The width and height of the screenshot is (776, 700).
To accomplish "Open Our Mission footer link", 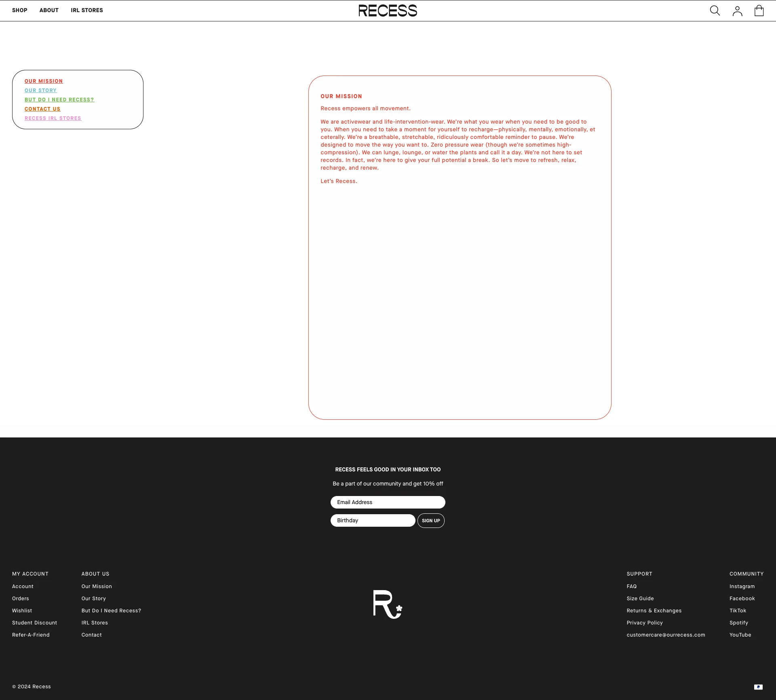I will coord(97,586).
